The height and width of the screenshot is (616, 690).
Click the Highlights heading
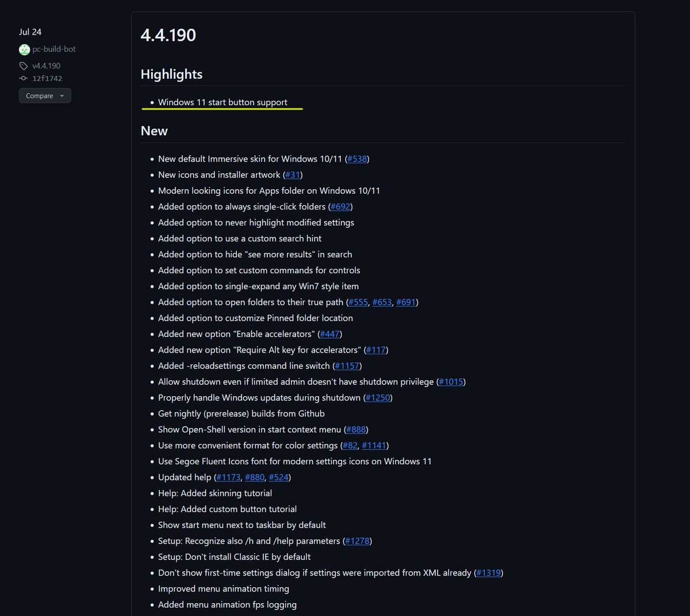[171, 74]
